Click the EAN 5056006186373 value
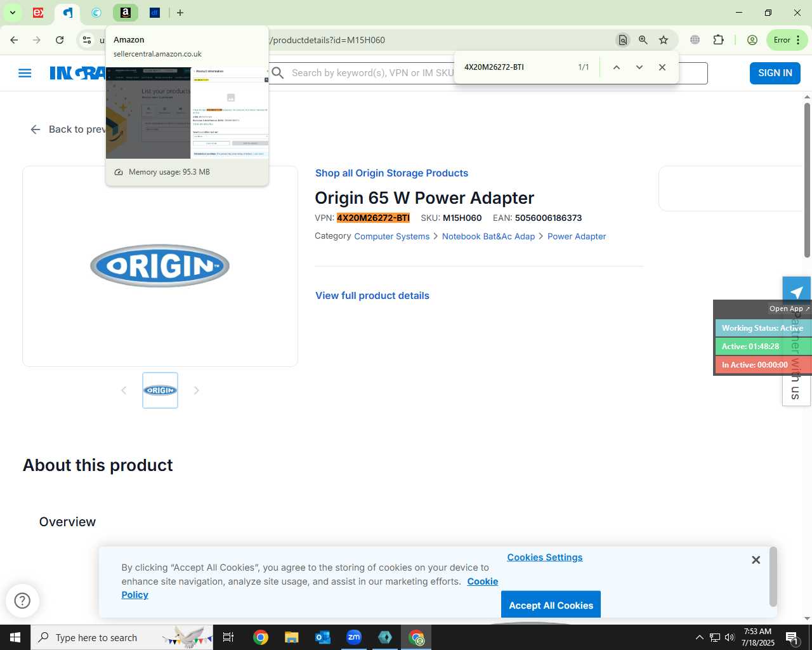The height and width of the screenshot is (650, 812). pyautogui.click(x=548, y=218)
